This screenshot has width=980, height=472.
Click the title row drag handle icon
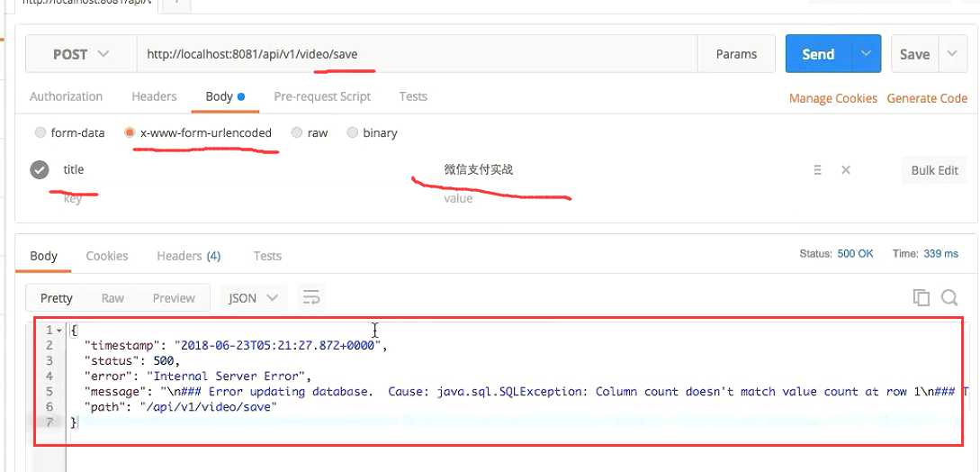click(817, 169)
